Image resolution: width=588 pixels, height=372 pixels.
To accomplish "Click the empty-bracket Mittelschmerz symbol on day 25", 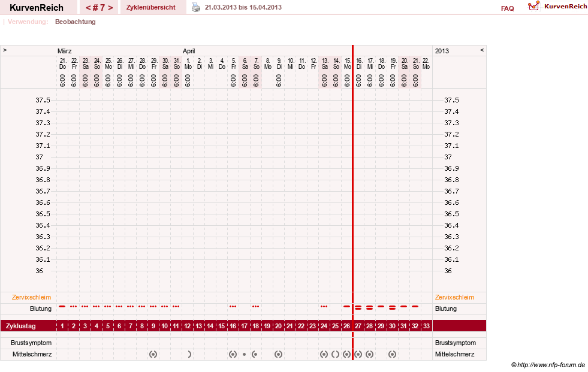I will coord(335,354).
